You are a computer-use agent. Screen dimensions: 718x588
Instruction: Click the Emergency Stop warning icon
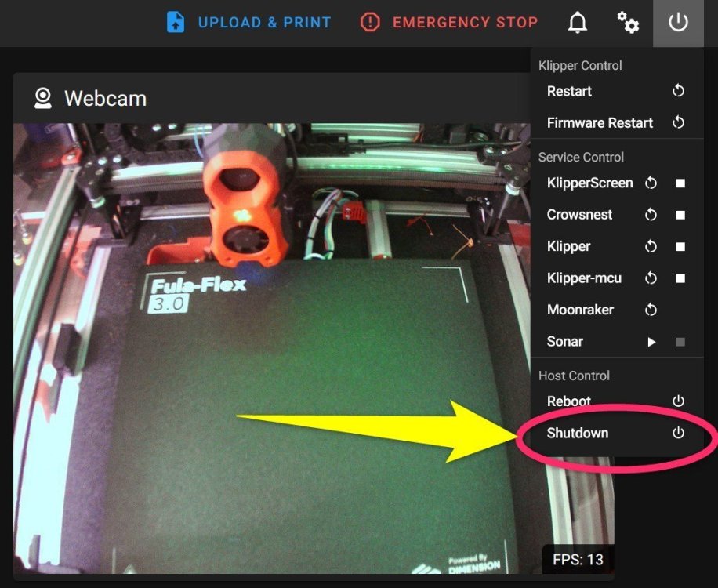[370, 22]
